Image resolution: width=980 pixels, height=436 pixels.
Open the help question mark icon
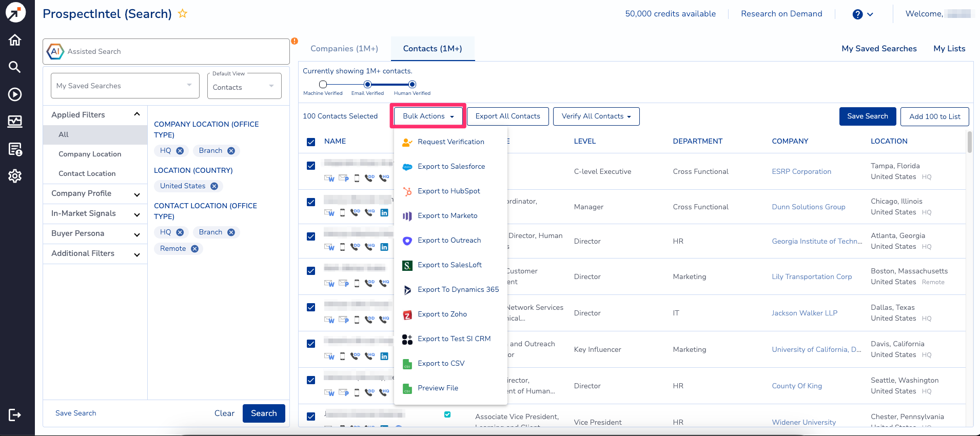[x=857, y=14]
